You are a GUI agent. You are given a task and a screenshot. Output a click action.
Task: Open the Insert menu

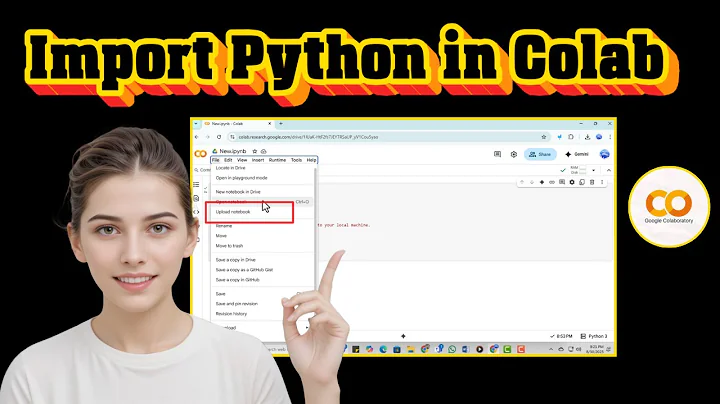coord(258,160)
